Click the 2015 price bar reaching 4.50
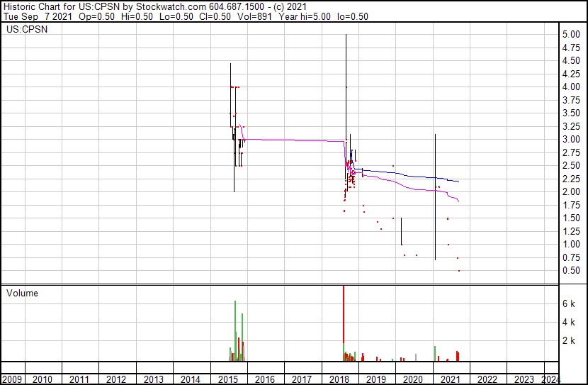Image resolution: width=588 pixels, height=385 pixels. [x=230, y=95]
